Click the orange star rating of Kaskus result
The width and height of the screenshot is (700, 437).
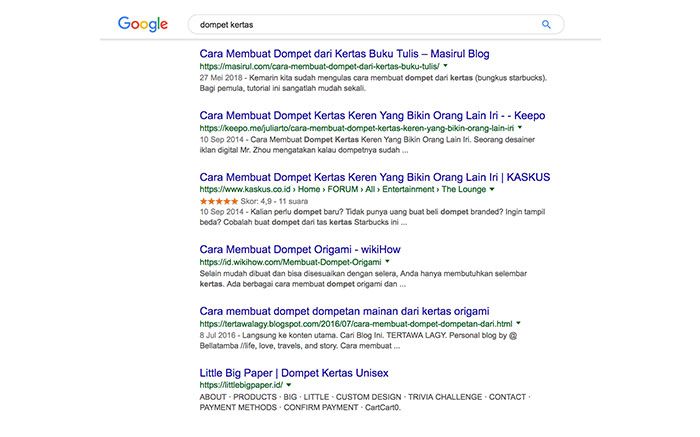point(219,201)
